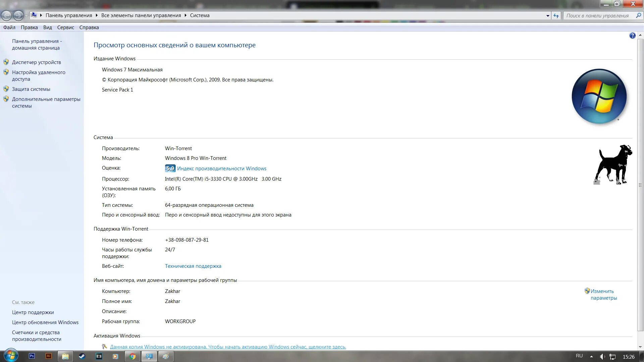Screen dimensions: 644x362
Task: Open Google Chrome taskbar icon
Action: point(132,356)
